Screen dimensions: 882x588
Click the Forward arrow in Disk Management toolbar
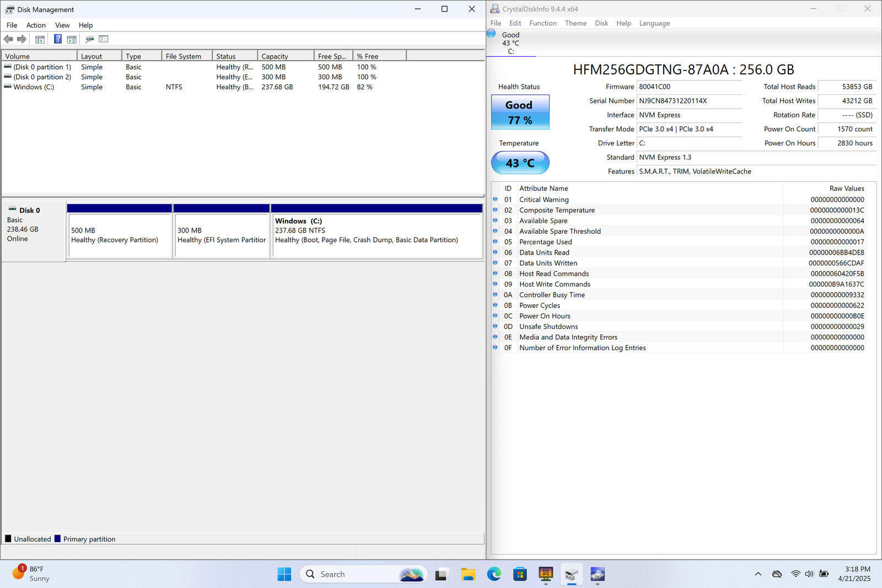click(x=22, y=39)
